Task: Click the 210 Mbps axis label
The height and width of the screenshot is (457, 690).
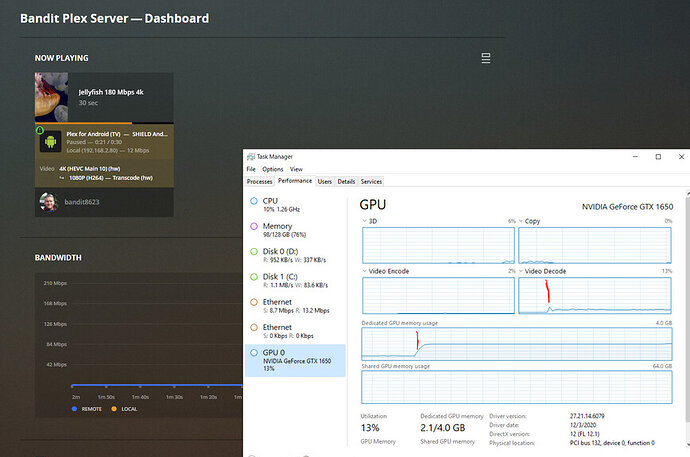Action: [x=55, y=283]
